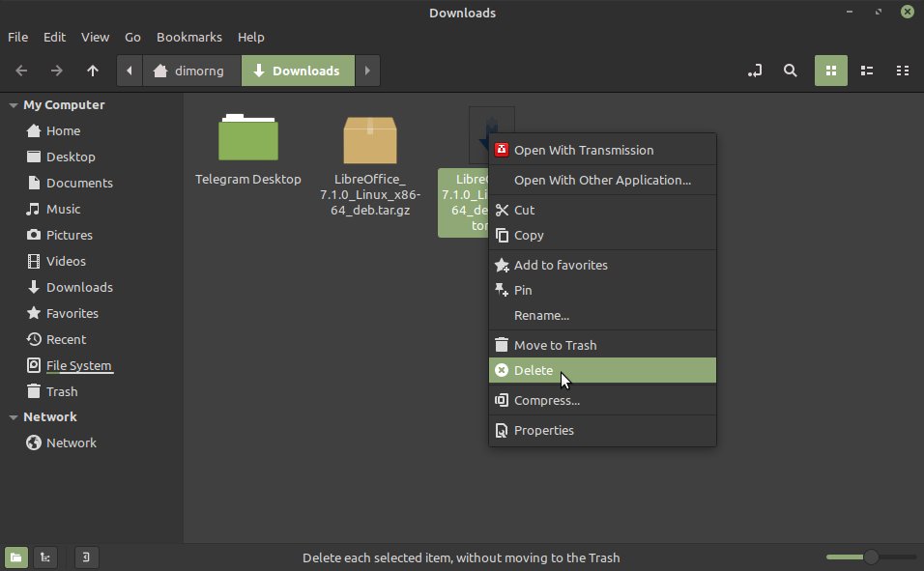The width and height of the screenshot is (924, 571).
Task: Adjust the zoom level slider
Action: point(871,557)
